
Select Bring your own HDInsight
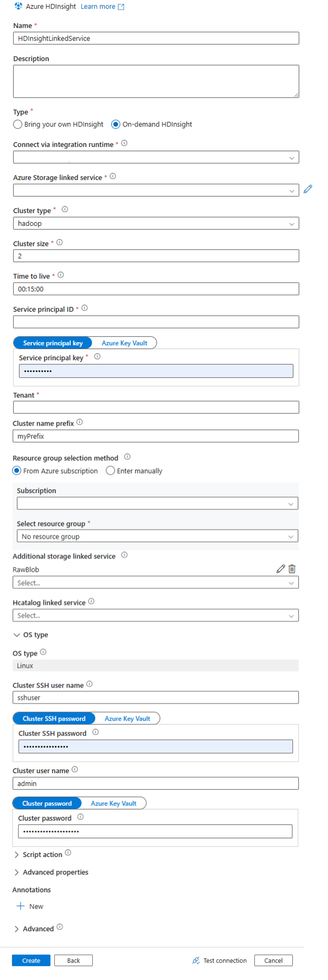pos(17,124)
